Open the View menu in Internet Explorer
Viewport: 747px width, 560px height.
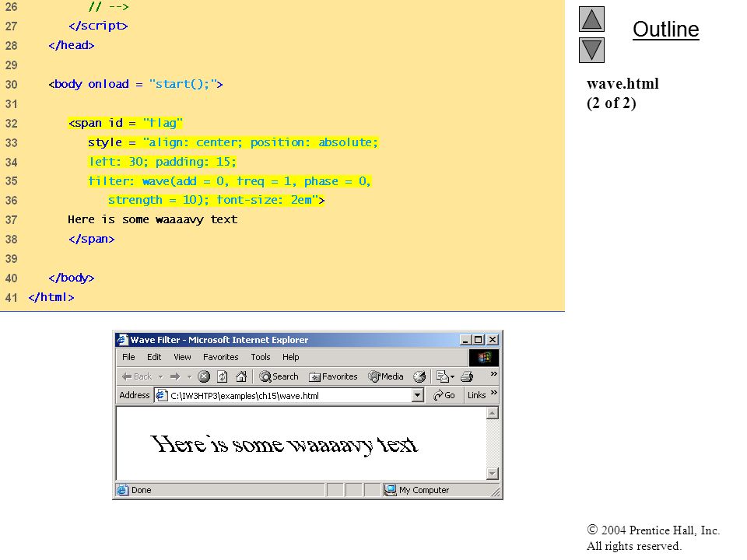(182, 357)
